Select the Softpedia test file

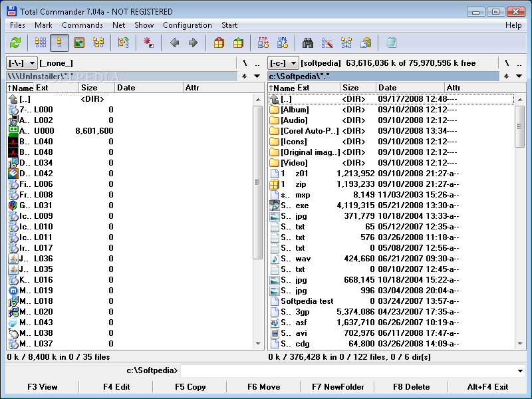(x=390, y=301)
